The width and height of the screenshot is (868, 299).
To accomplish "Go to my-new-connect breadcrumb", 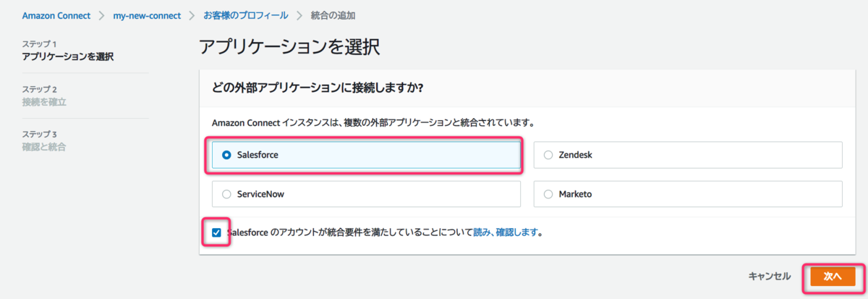I will coord(147,15).
